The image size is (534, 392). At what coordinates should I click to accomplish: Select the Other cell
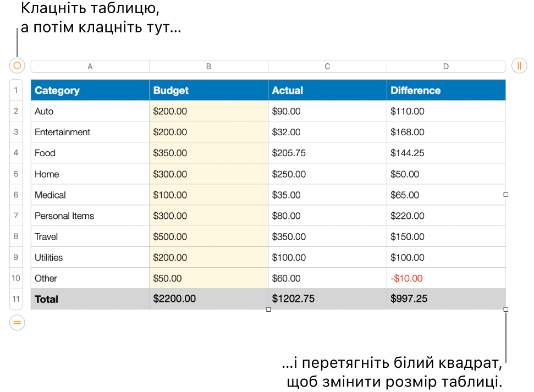tap(90, 278)
